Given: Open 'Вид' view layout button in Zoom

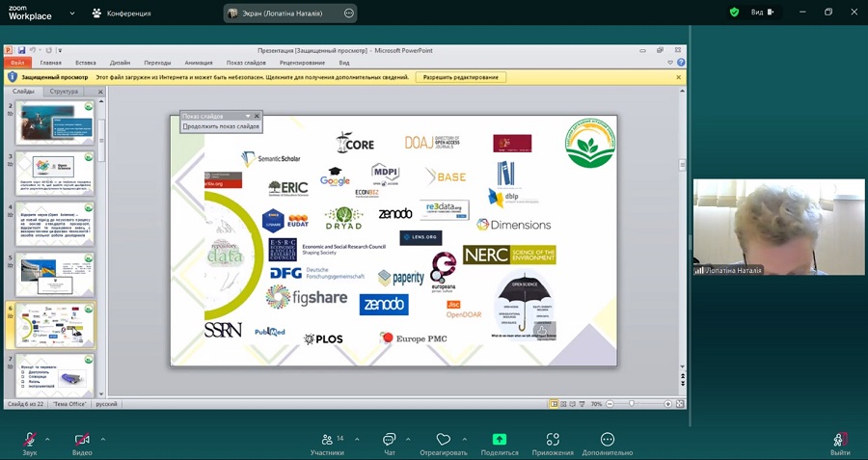Looking at the screenshot, I should pyautogui.click(x=762, y=13).
